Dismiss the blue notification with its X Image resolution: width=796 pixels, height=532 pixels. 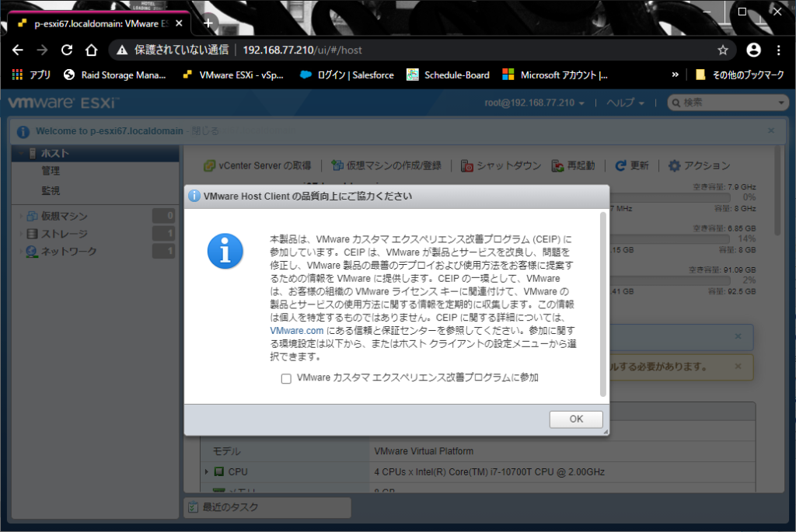(738, 336)
